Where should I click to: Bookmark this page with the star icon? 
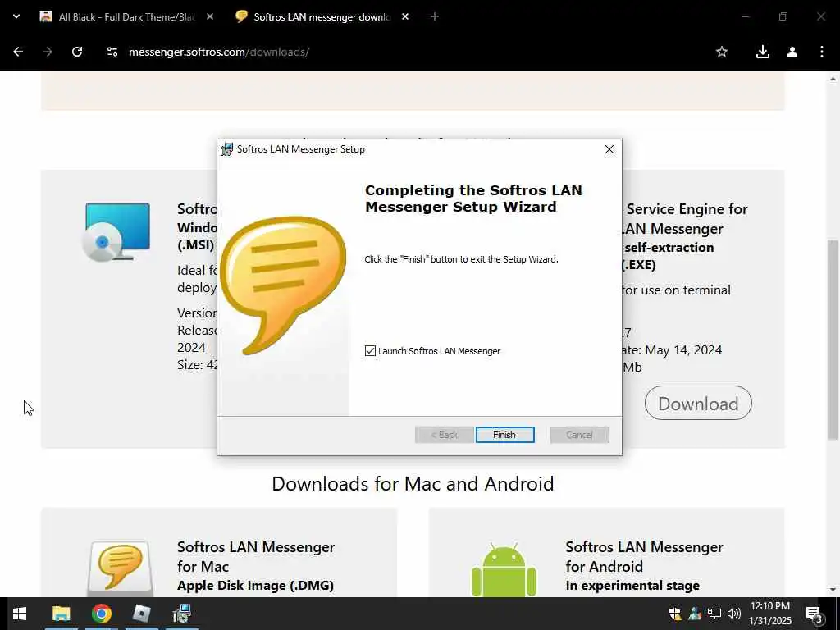[722, 52]
